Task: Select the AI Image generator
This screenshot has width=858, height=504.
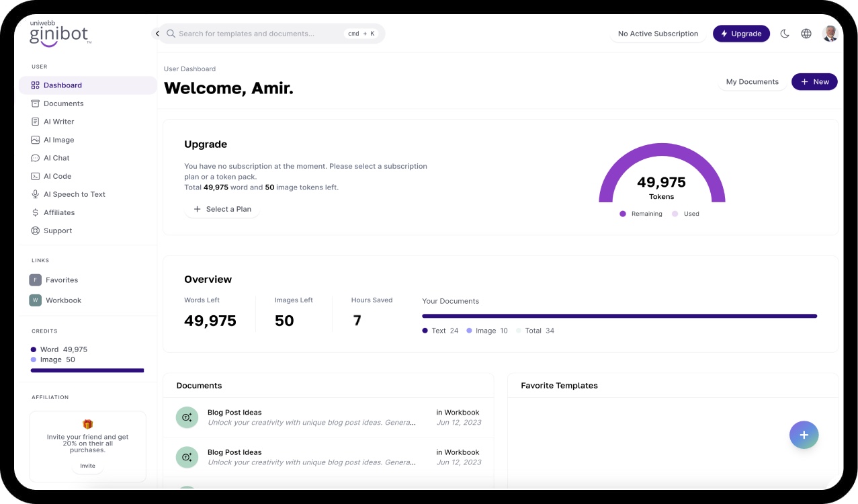Action: click(x=58, y=140)
